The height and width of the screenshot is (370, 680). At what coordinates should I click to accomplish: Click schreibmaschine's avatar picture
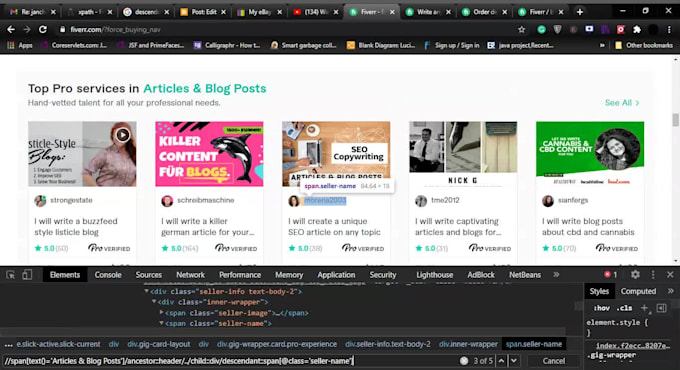click(x=167, y=201)
